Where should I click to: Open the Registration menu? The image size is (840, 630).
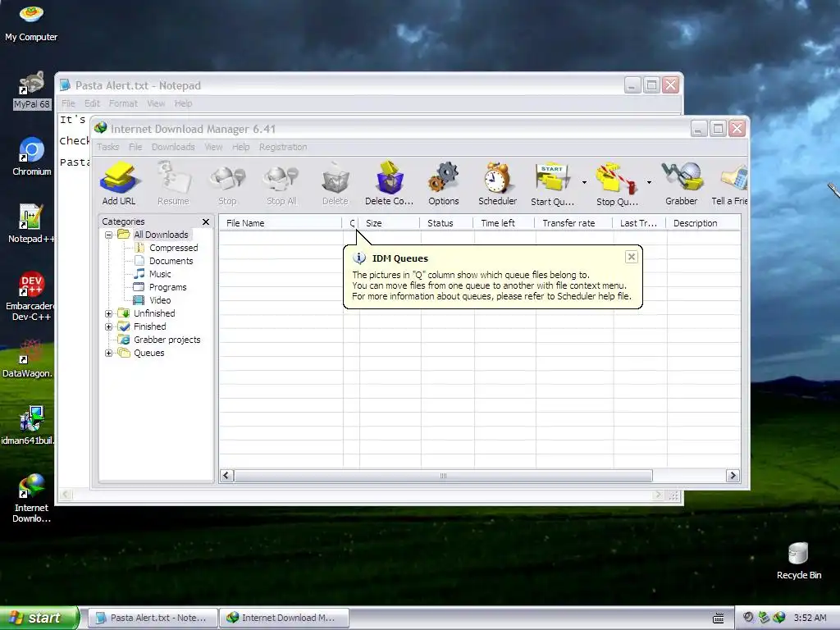[283, 147]
